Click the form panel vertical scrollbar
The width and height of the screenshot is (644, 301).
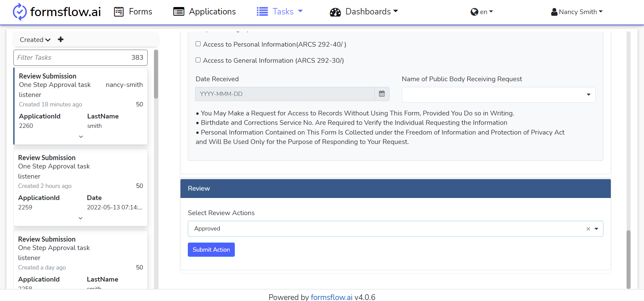pos(629,259)
